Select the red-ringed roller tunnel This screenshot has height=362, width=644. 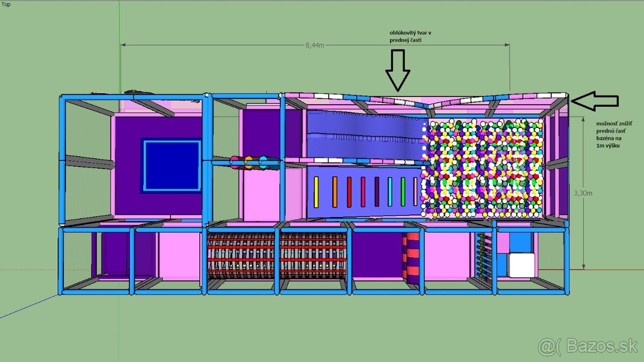[x=276, y=255]
